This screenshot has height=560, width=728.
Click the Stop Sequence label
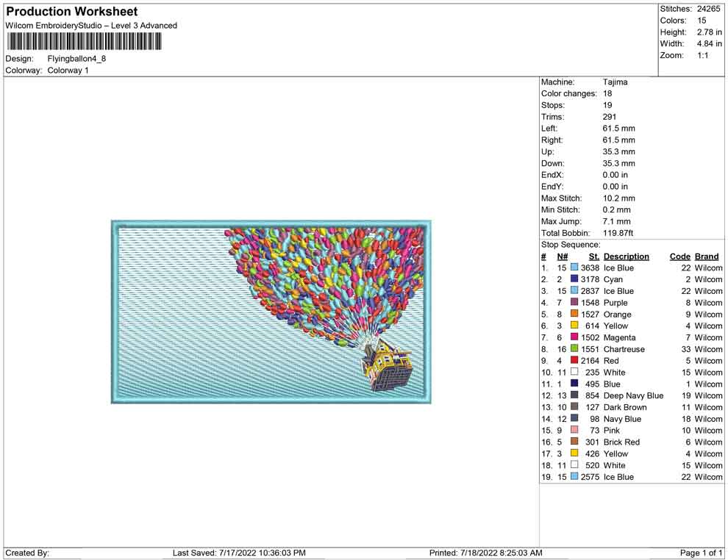(x=571, y=245)
